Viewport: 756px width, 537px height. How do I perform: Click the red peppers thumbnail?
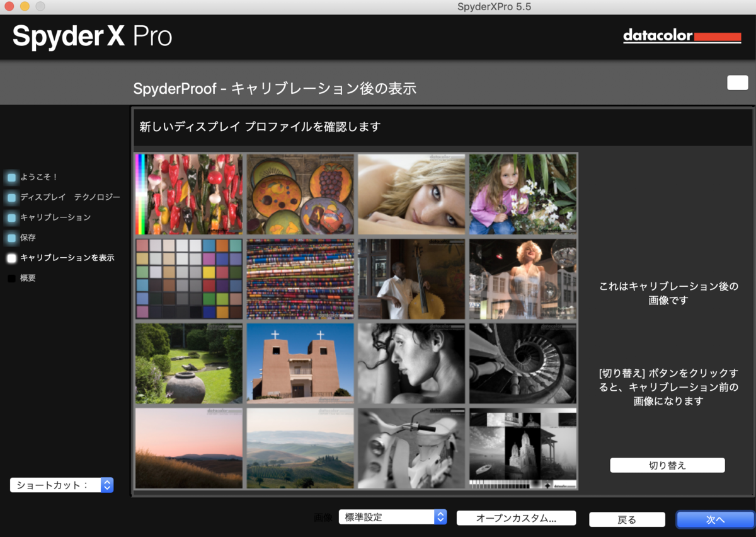click(x=188, y=193)
